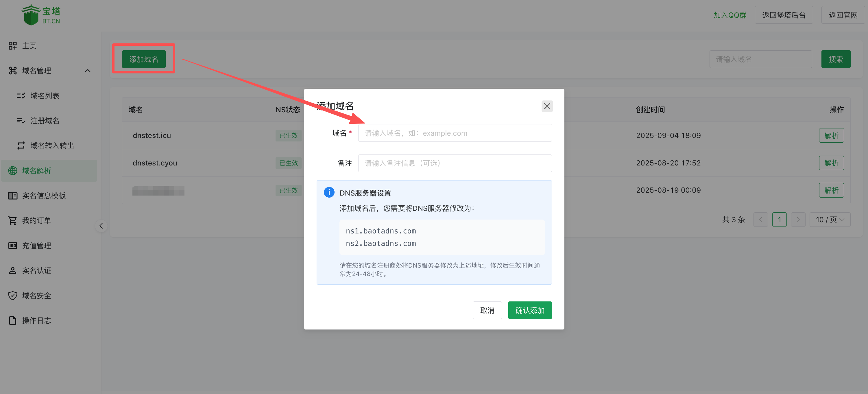Go to the next page arrow
The width and height of the screenshot is (868, 394).
coord(798,219)
